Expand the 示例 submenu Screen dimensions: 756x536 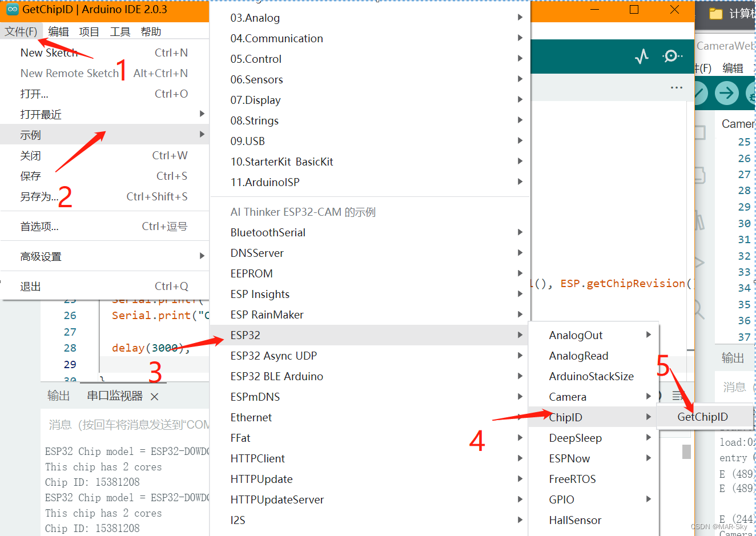pyautogui.click(x=104, y=135)
